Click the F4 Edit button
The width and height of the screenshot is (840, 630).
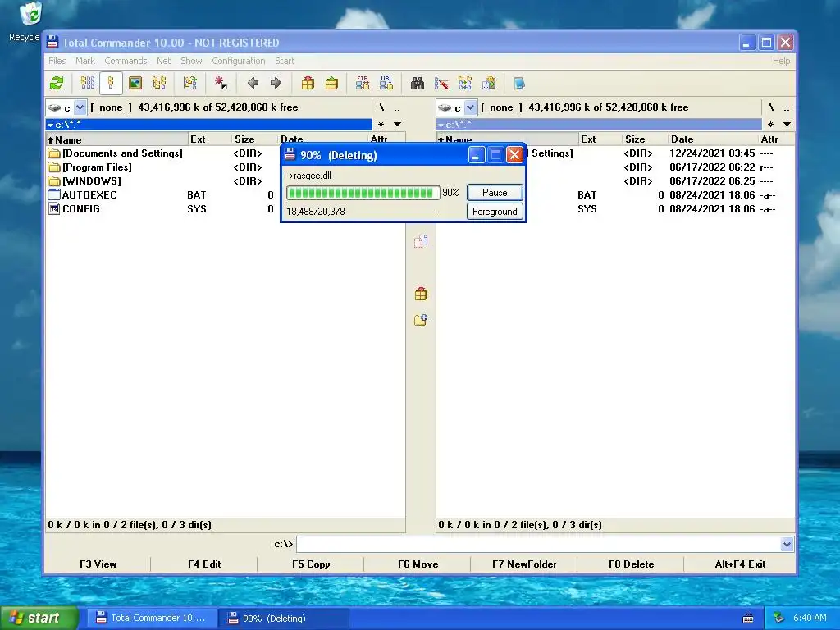pyautogui.click(x=204, y=564)
